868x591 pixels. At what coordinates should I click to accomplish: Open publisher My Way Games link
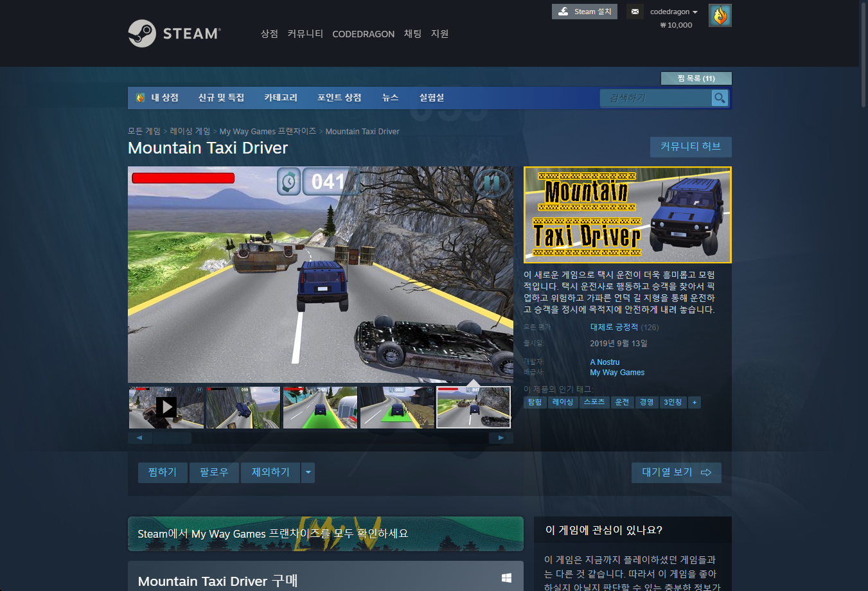[617, 373]
